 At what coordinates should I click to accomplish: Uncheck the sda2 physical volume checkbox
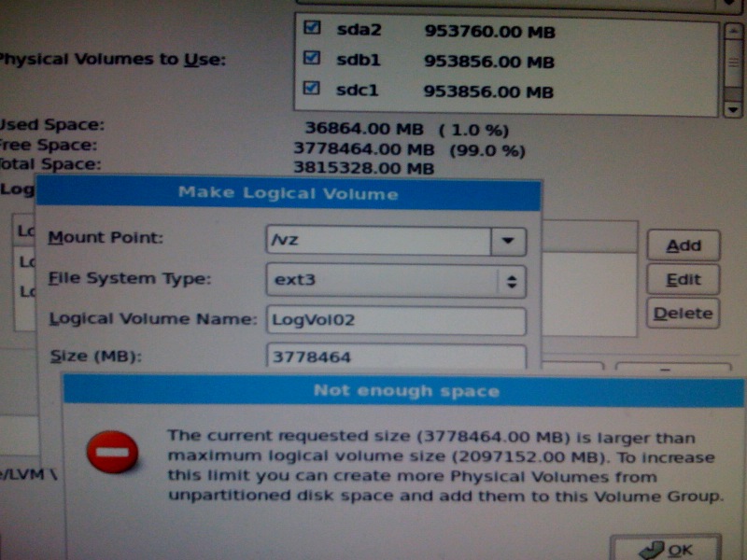click(313, 30)
